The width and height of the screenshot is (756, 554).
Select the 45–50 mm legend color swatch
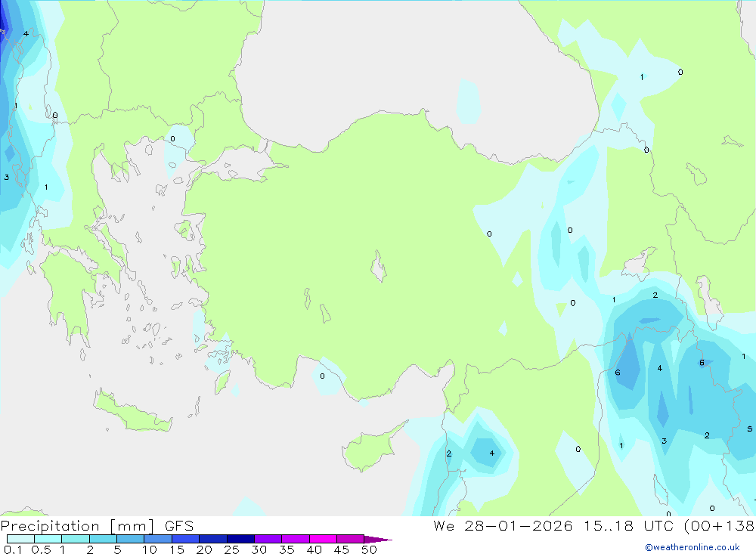click(x=351, y=539)
